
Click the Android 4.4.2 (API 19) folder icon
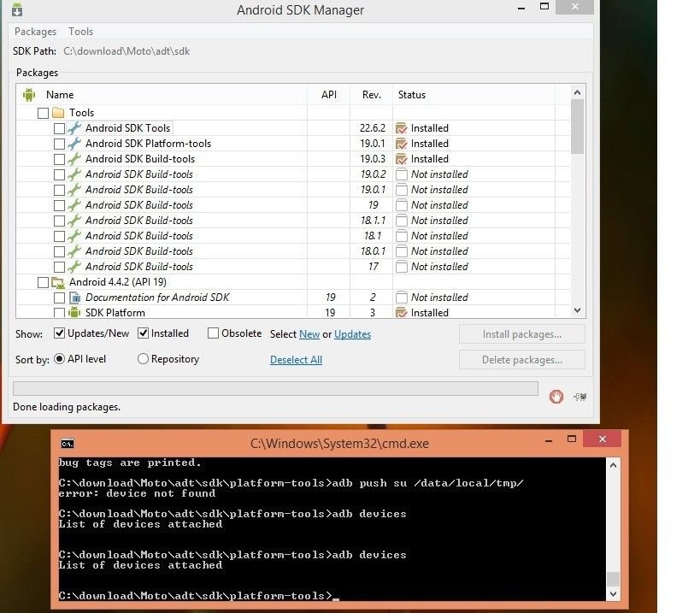pyautogui.click(x=58, y=282)
